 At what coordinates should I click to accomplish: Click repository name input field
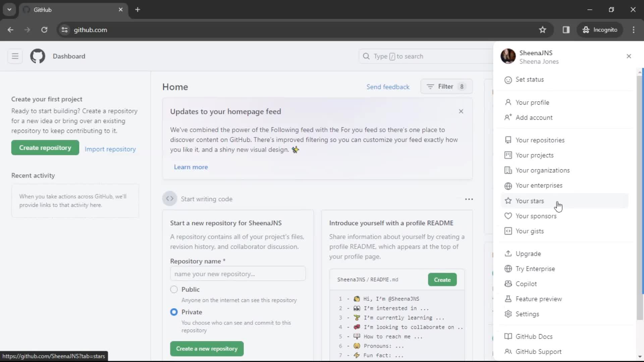pos(238,274)
